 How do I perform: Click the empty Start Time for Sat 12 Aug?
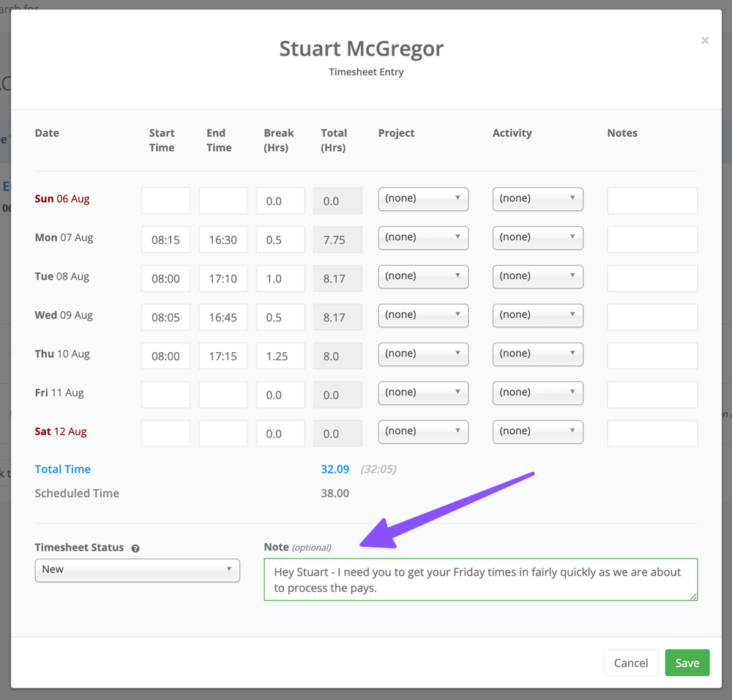point(165,433)
